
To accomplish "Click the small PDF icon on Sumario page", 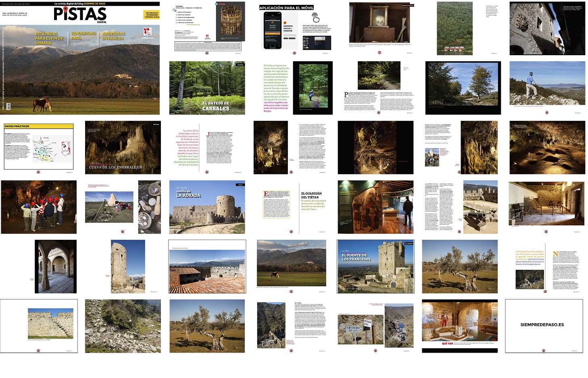I will coord(207,37).
